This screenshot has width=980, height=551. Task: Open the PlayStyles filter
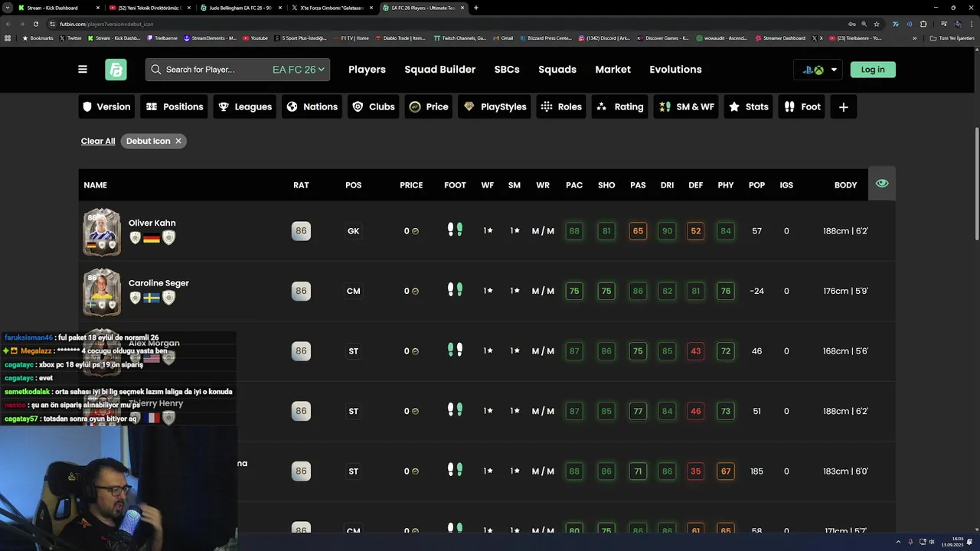coord(495,107)
